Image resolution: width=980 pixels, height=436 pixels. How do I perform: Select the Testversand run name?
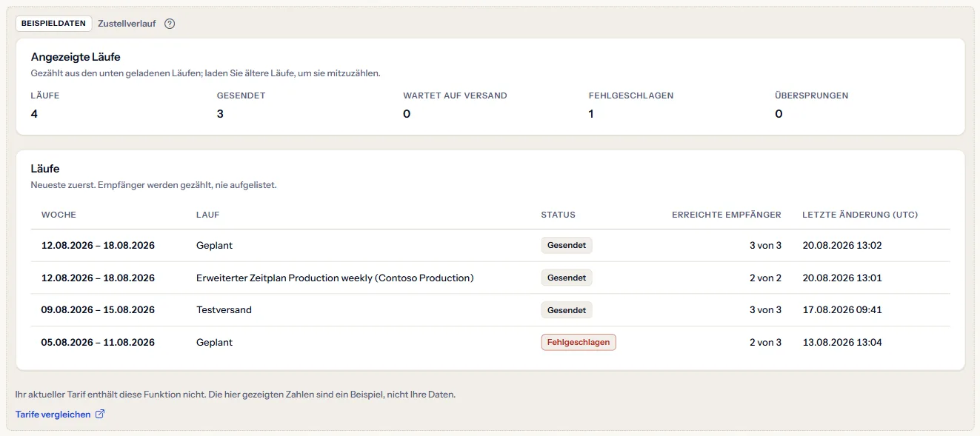(x=224, y=310)
